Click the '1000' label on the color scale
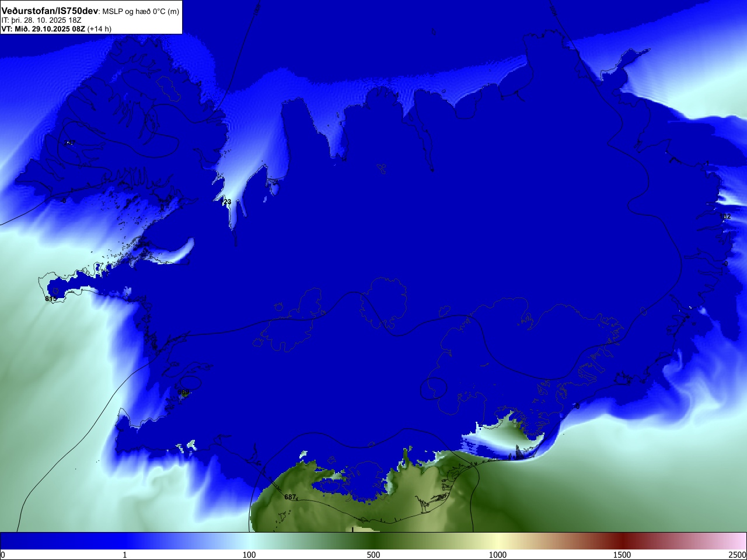This screenshot has width=747, height=560. click(x=498, y=555)
